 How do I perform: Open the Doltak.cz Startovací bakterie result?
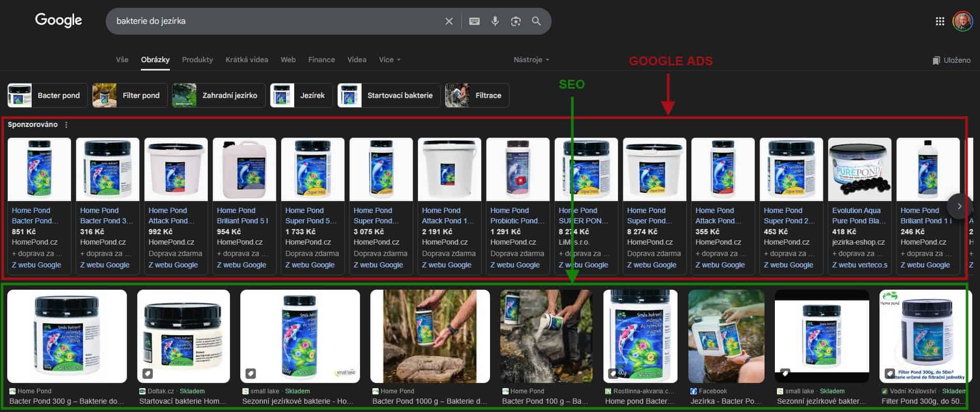tap(183, 336)
